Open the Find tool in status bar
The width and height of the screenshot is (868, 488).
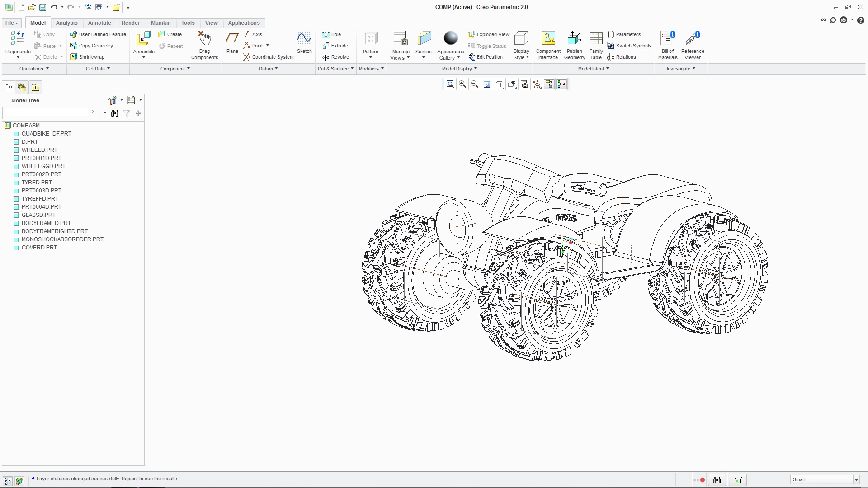click(x=717, y=480)
